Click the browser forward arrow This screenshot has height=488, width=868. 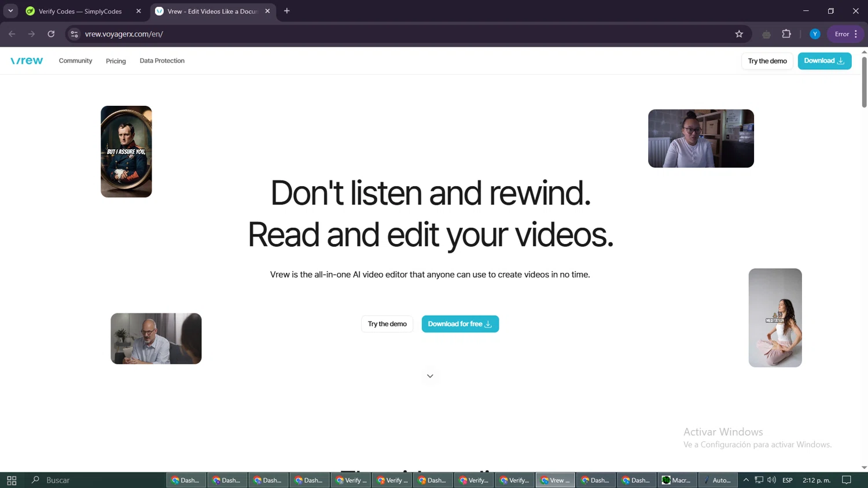31,34
